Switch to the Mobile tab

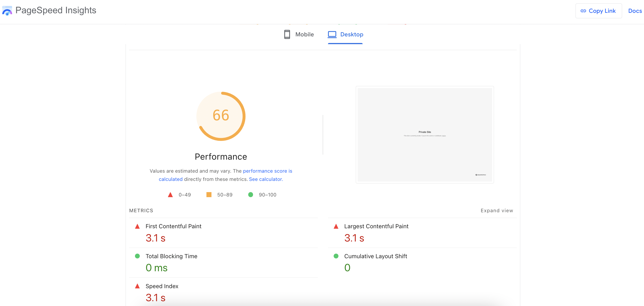pos(304,34)
